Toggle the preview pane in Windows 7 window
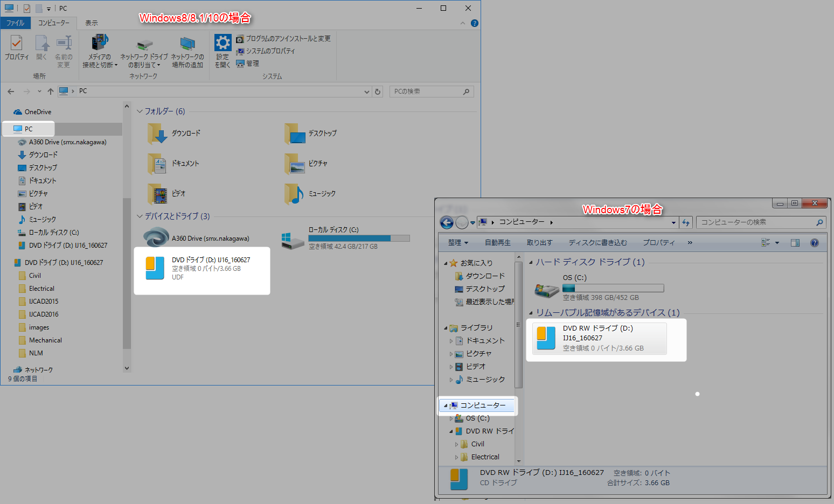834x504 pixels. (795, 243)
